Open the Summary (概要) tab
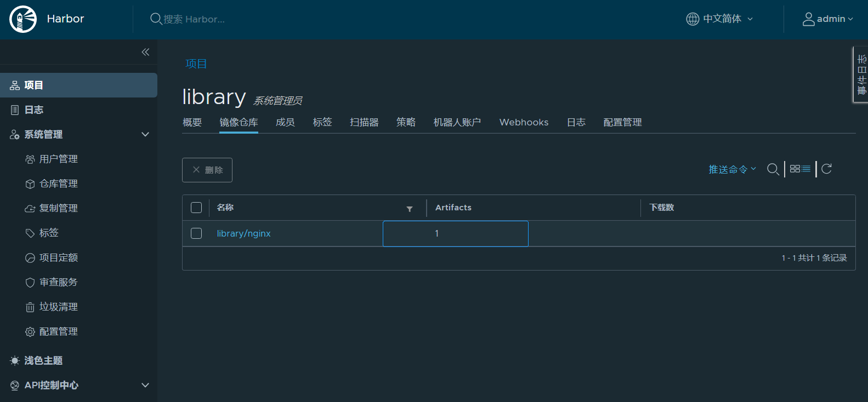Viewport: 868px width, 402px height. (x=192, y=122)
